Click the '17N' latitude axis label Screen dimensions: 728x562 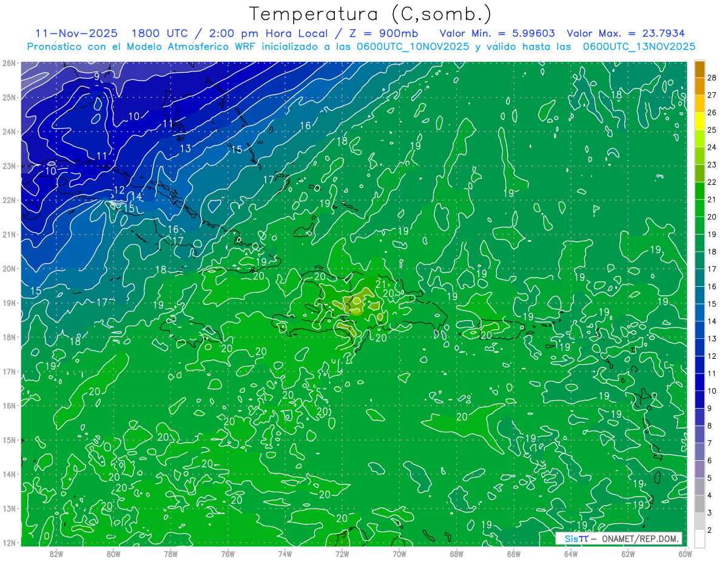pyautogui.click(x=9, y=371)
